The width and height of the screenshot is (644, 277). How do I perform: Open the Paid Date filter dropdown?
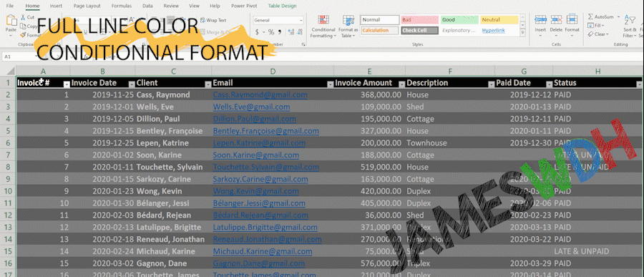549,84
